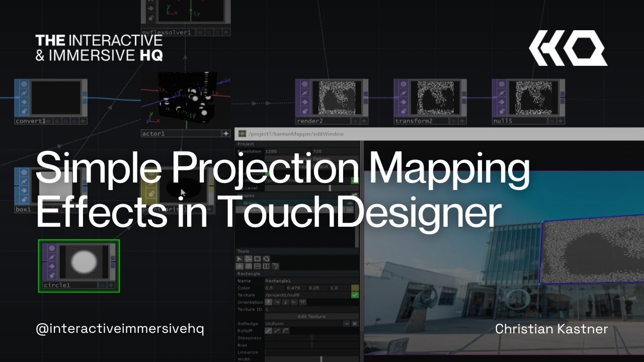644x362 pixels.
Task: Choose the third Rolloff curve option
Action: pos(285,331)
